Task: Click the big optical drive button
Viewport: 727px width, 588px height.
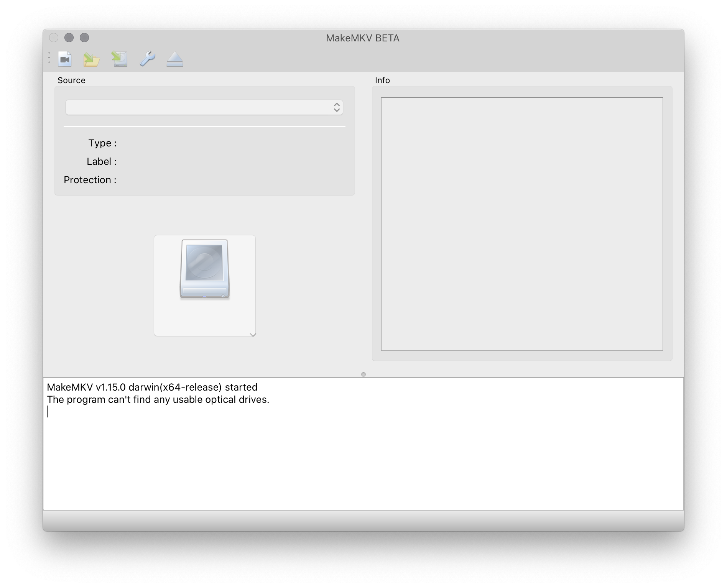Action: pos(205,286)
